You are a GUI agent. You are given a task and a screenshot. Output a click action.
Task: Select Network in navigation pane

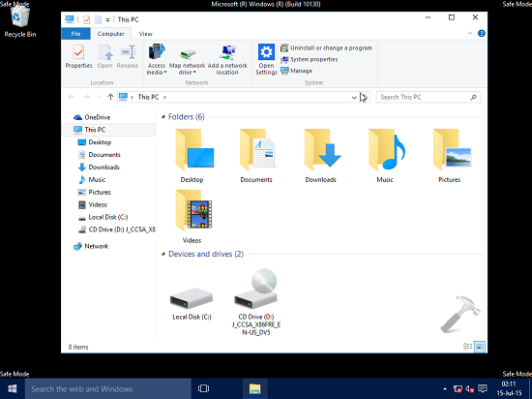pyautogui.click(x=91, y=246)
